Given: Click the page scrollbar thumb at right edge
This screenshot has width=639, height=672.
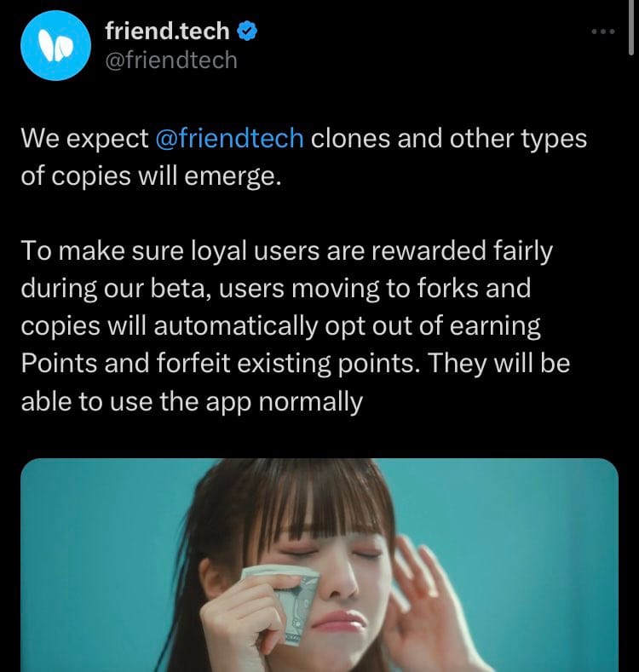Looking at the screenshot, I should (x=631, y=27).
